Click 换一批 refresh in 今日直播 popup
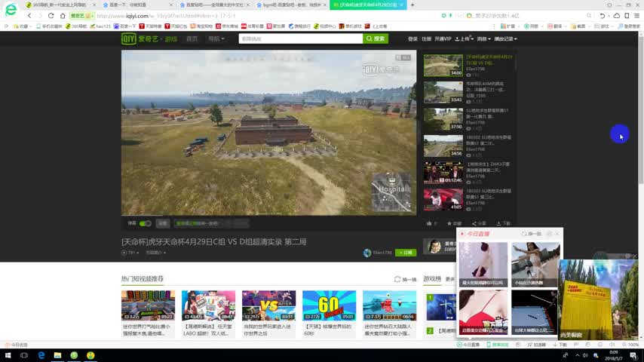 click(532, 234)
